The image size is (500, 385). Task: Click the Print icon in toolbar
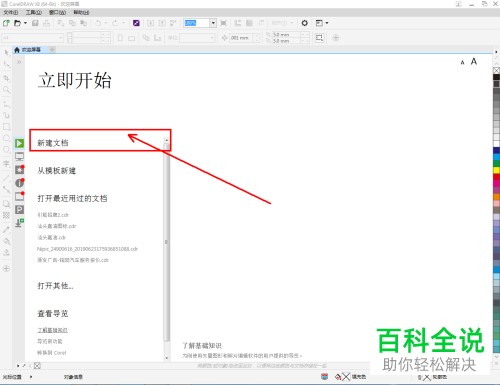point(46,23)
